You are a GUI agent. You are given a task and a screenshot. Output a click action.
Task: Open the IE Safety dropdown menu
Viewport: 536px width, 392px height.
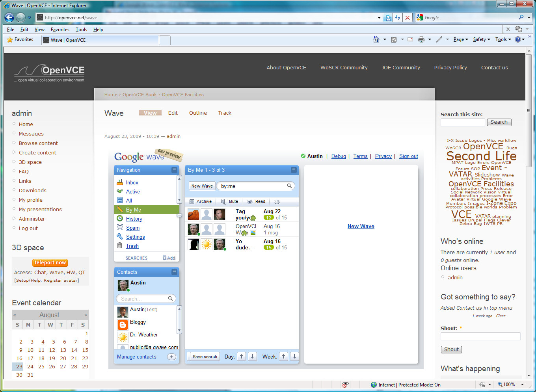coord(482,39)
